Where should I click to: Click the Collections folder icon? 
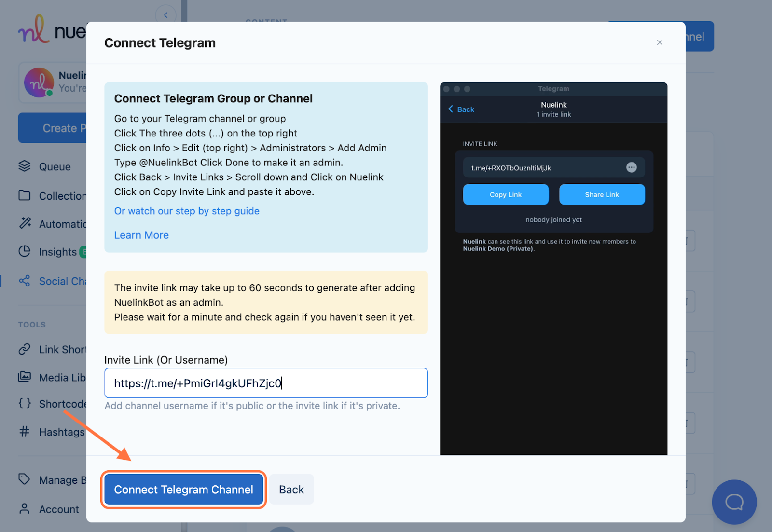coord(25,195)
